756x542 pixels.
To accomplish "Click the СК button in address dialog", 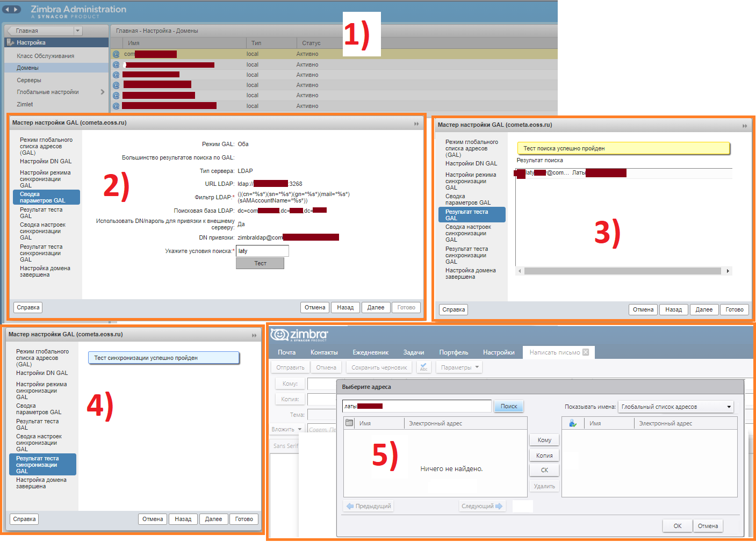I will coord(544,470).
